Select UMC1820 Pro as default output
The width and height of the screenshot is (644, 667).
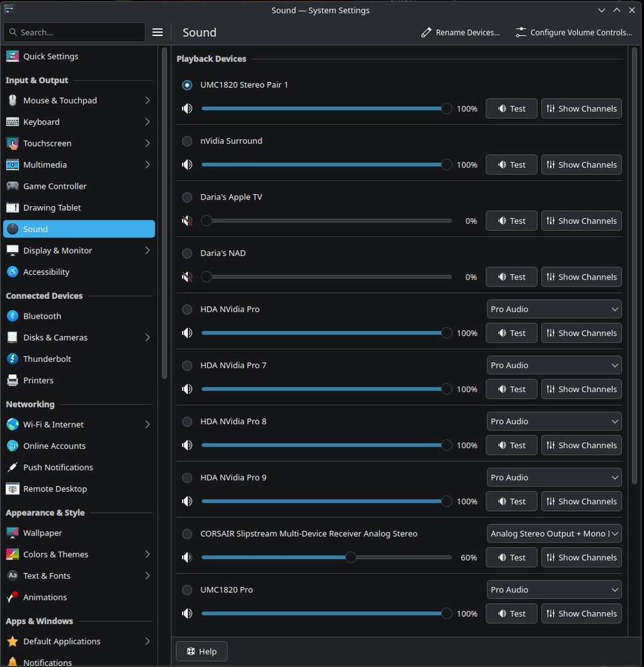187,590
